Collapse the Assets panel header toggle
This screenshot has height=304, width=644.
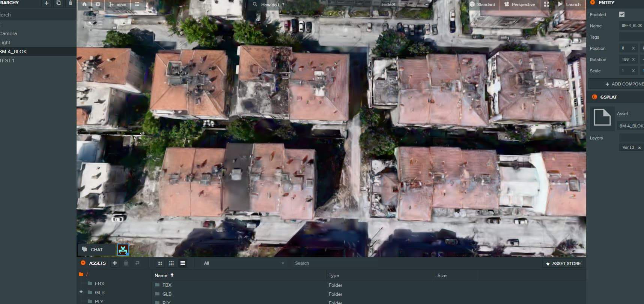(83, 263)
